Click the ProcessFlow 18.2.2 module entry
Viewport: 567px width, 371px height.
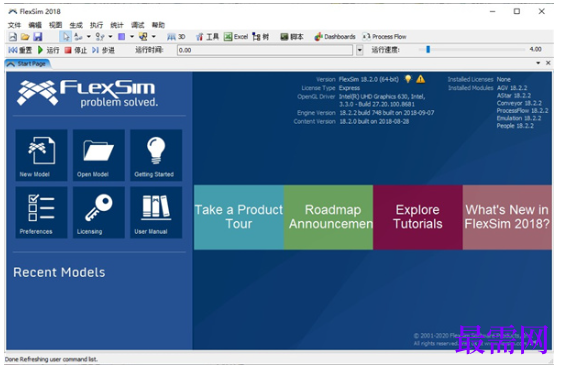pyautogui.click(x=522, y=111)
